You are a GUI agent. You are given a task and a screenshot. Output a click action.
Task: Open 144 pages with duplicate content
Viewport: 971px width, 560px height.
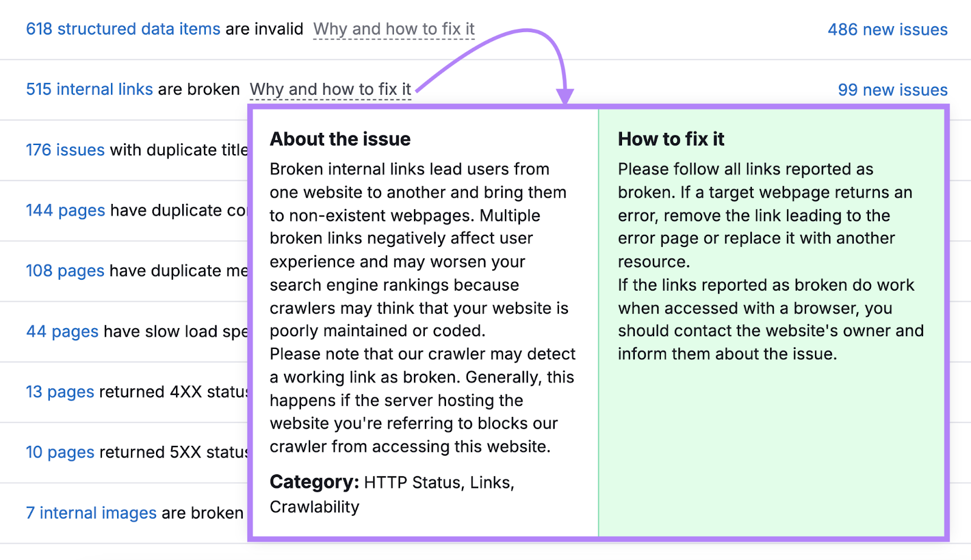coord(65,211)
